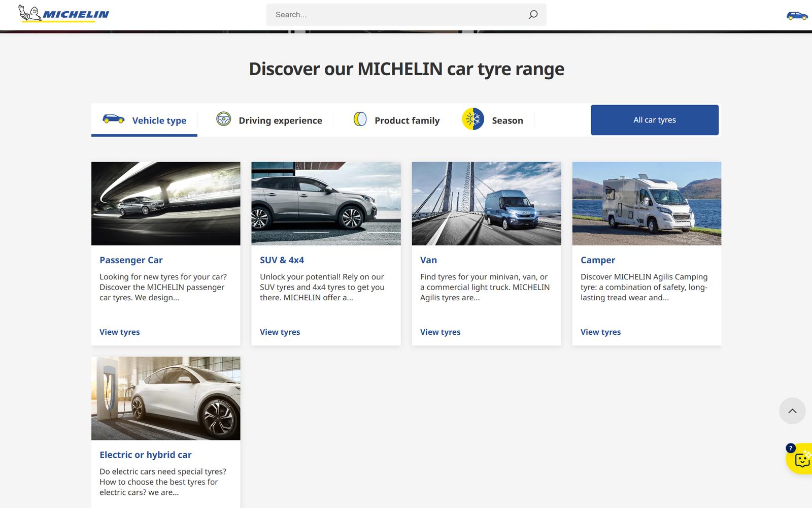The width and height of the screenshot is (812, 508).
Task: Switch to the Driving experience tab
Action: [x=269, y=120]
